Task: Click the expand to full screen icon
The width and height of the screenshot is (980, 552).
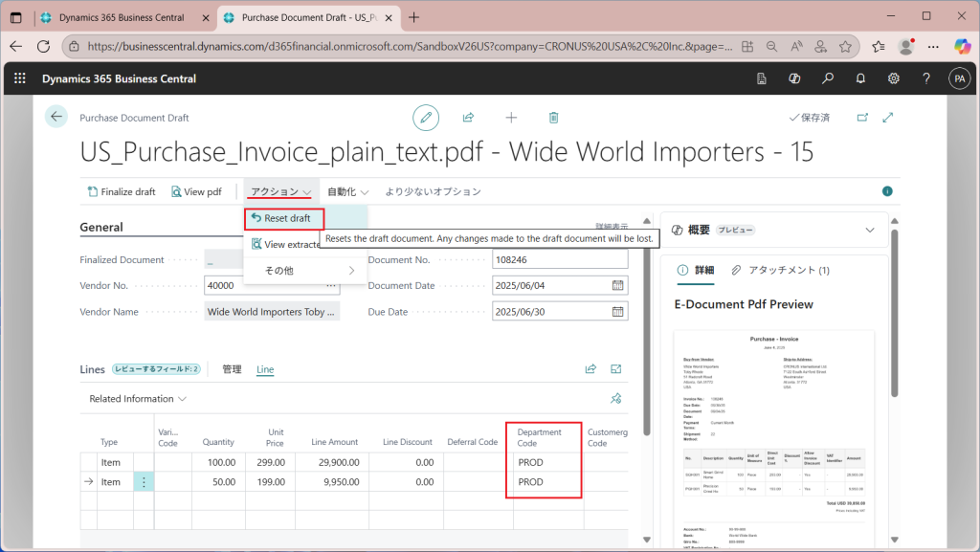Action: coord(887,118)
